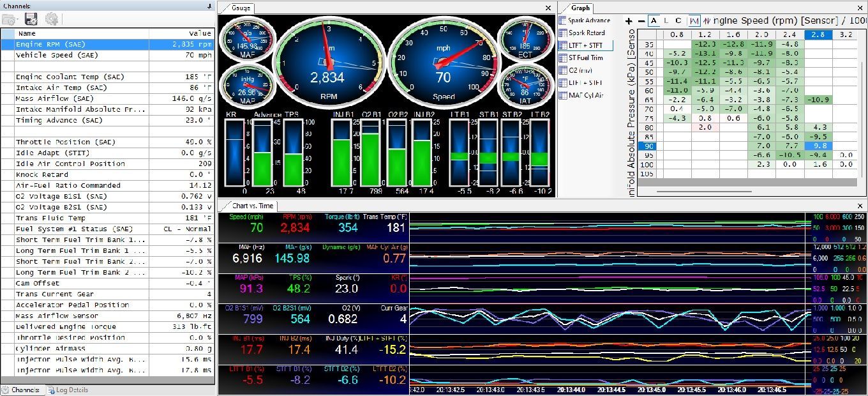
Task: Select ST Fuel Trim in graph list
Action: 585,58
